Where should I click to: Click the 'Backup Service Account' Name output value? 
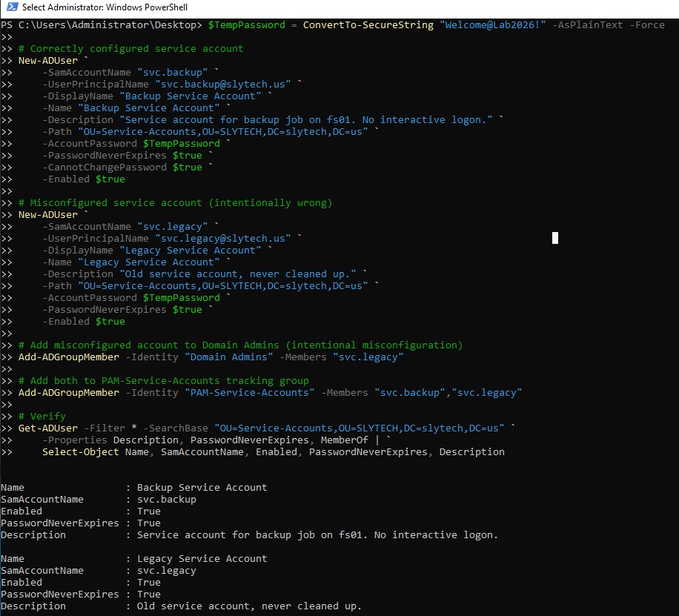(202, 488)
